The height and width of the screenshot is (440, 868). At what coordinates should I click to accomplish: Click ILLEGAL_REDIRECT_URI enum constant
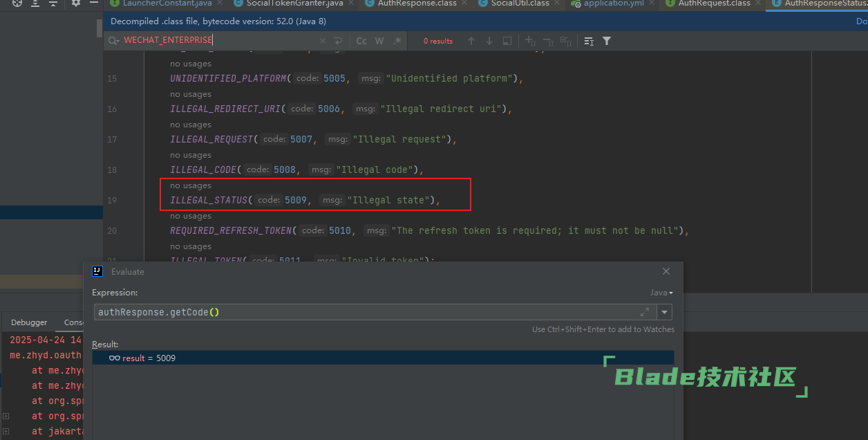pyautogui.click(x=226, y=109)
